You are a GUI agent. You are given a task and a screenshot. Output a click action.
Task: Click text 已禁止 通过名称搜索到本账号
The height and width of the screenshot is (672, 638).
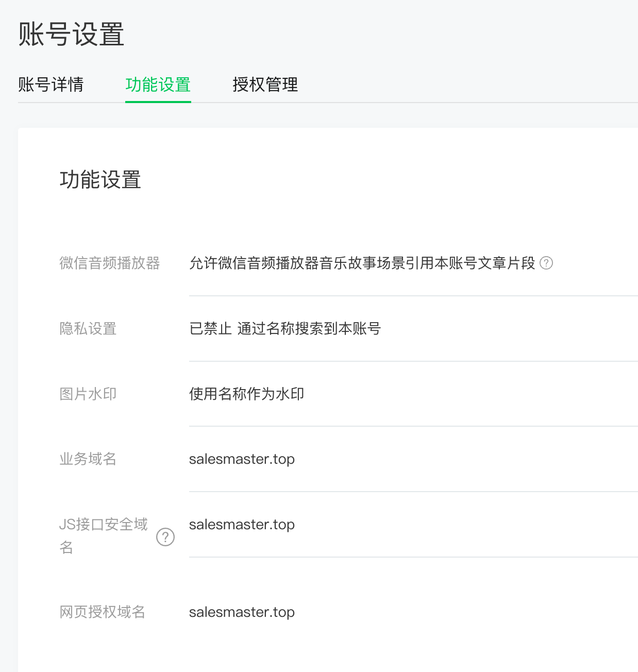285,329
